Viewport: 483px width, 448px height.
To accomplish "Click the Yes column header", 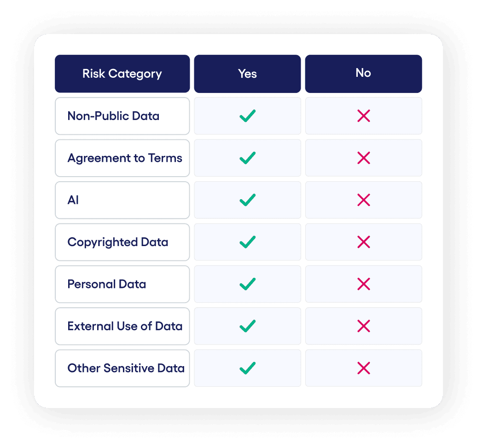I will [247, 74].
